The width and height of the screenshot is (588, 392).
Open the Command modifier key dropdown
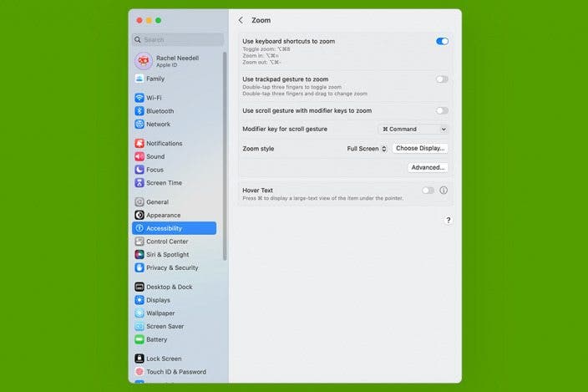click(x=413, y=130)
